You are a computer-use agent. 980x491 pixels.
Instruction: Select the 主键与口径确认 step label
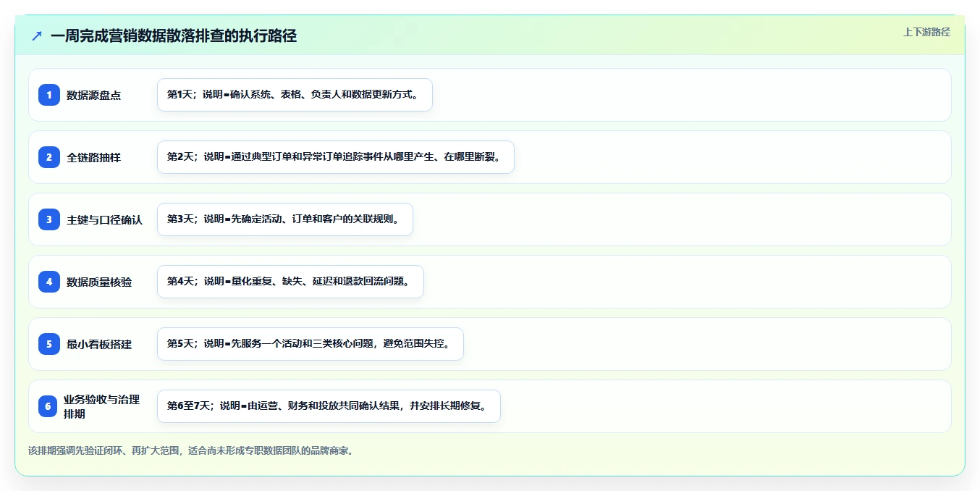pos(105,219)
